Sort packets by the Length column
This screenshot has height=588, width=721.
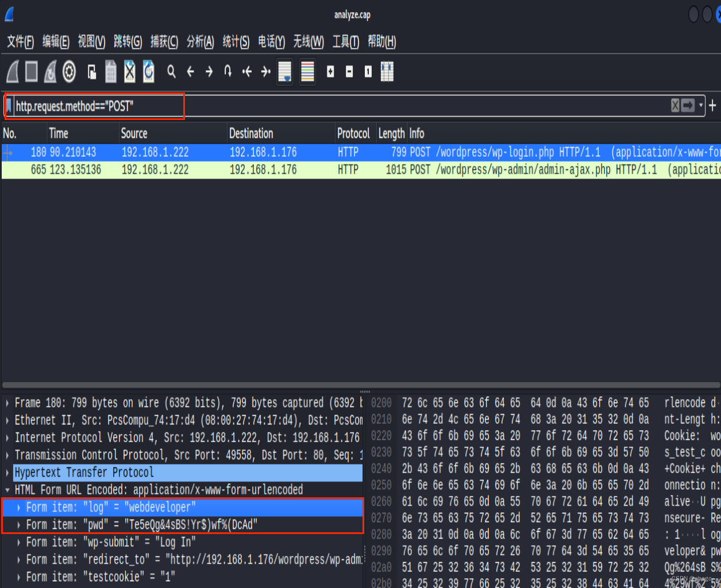(x=392, y=133)
